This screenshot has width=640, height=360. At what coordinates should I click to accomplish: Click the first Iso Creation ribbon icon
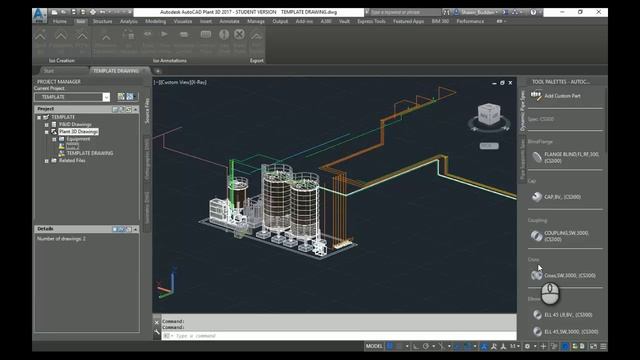(x=40, y=36)
